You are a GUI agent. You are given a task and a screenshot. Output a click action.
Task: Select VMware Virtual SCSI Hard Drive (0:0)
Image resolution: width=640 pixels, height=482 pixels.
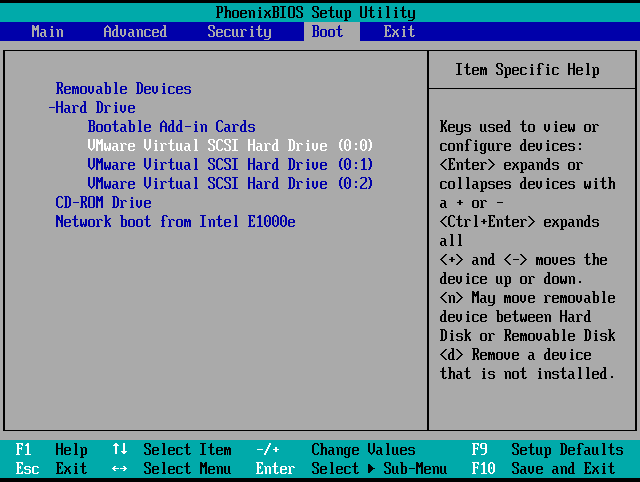(x=230, y=146)
